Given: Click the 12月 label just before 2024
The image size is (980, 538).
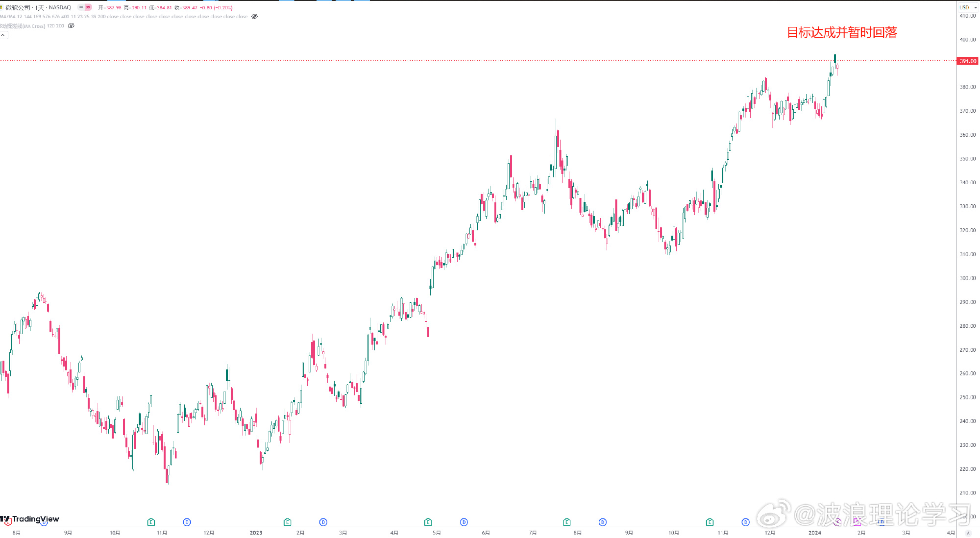Looking at the screenshot, I should (x=770, y=533).
